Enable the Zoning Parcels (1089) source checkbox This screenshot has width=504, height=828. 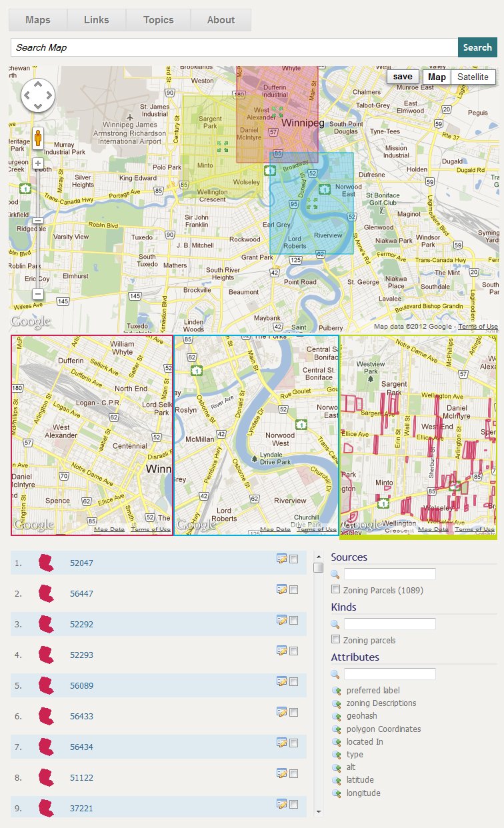coord(336,590)
